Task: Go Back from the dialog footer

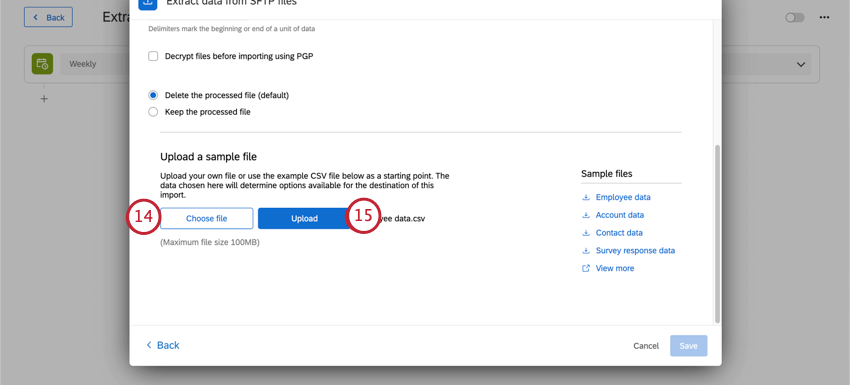Action: coord(163,345)
